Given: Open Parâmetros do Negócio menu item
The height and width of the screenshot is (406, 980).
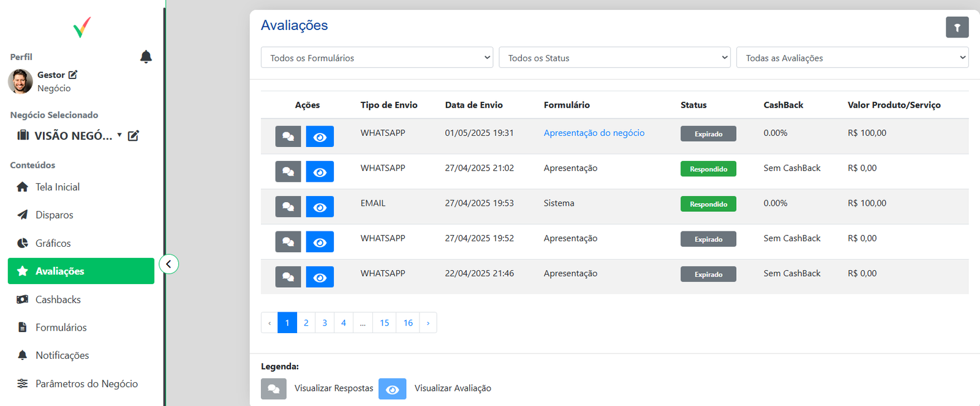Looking at the screenshot, I should (86, 384).
